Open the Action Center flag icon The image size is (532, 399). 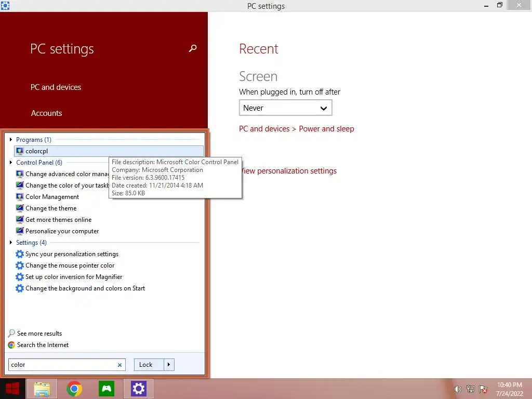point(483,389)
